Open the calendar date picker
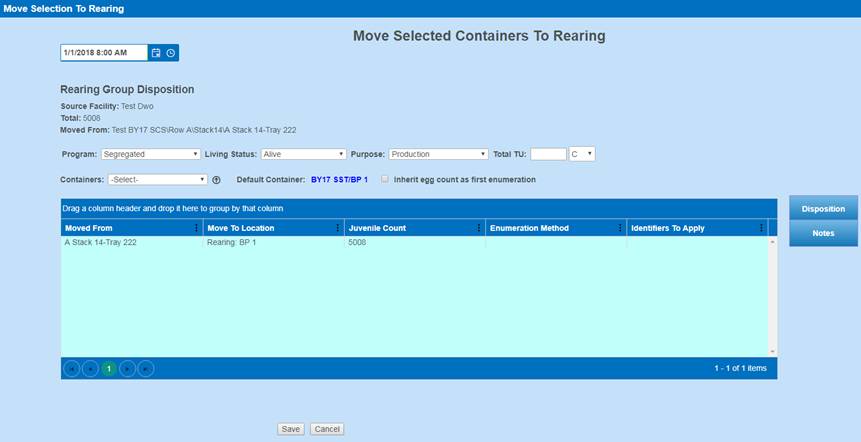The image size is (861, 442). pyautogui.click(x=156, y=53)
